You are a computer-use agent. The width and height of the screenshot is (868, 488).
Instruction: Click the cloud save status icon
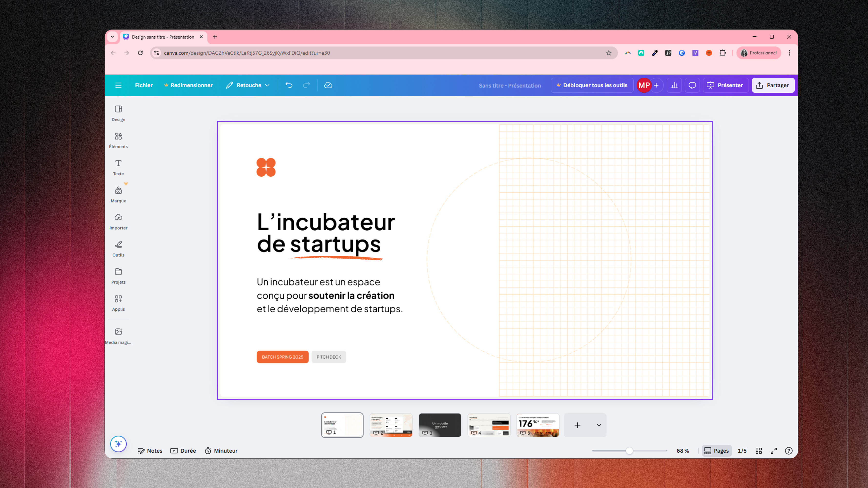[328, 85]
